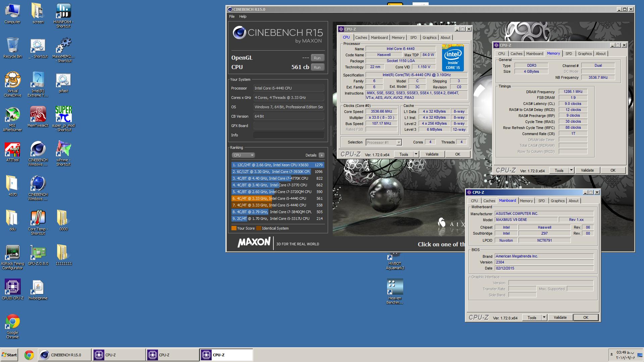Open Memory tab in Mainboard window
This screenshot has width=644, height=362.
click(x=526, y=201)
